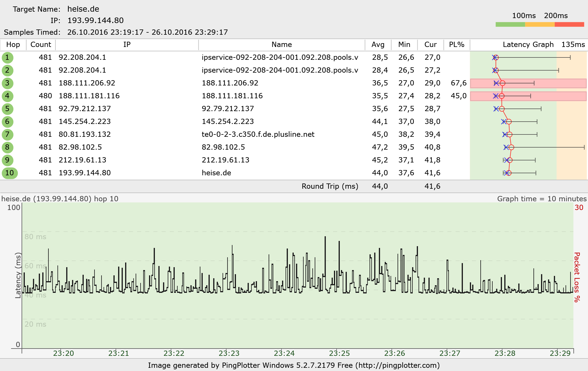Screen dimensions: 588x371
Task: Click hop 4 blue X marker
Action: pos(496,96)
